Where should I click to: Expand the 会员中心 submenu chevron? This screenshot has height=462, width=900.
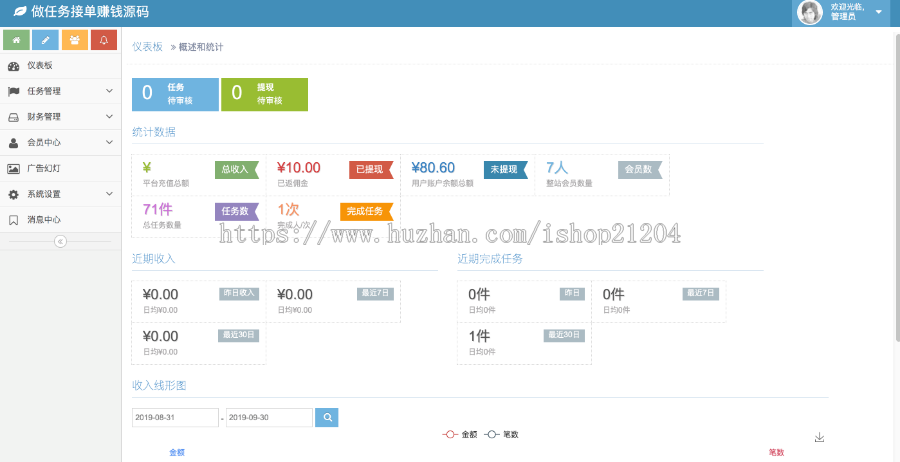pyautogui.click(x=109, y=143)
